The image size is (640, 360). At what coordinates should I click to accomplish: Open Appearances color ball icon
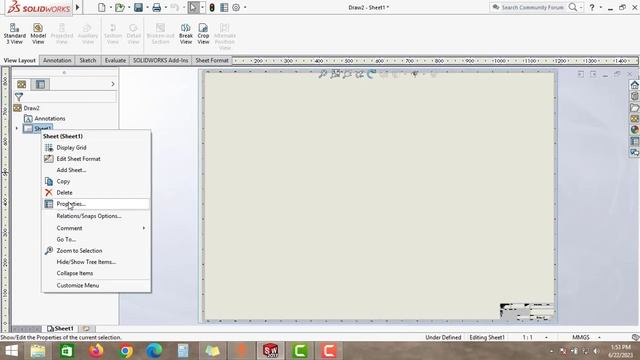click(635, 130)
